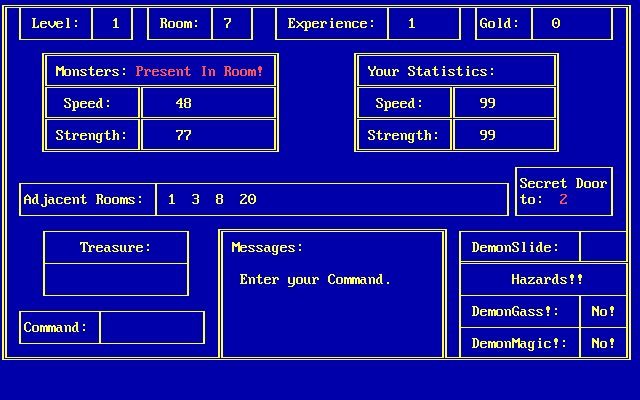Click the 'Adjacent Rooms:' label
This screenshot has height=400, width=640.
[84, 199]
